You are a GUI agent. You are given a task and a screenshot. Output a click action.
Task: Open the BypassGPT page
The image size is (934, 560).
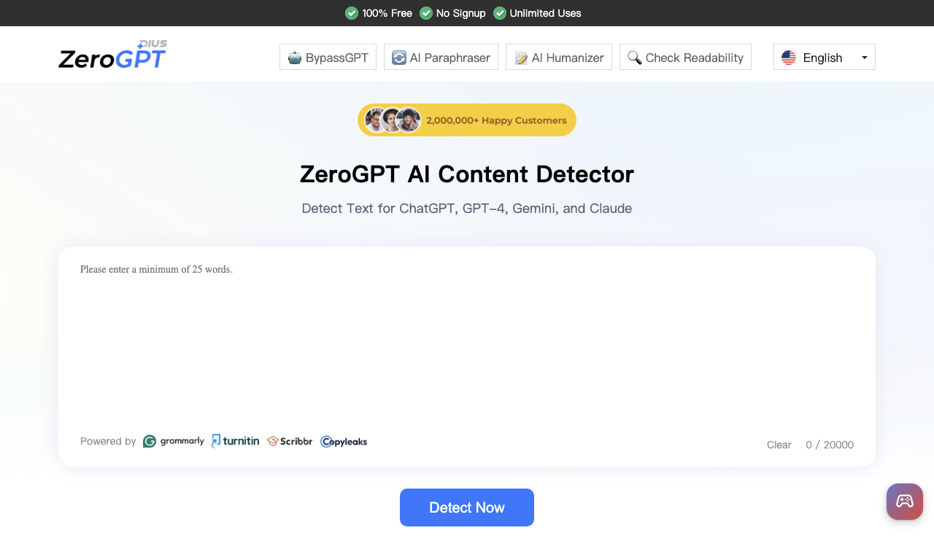(x=328, y=57)
